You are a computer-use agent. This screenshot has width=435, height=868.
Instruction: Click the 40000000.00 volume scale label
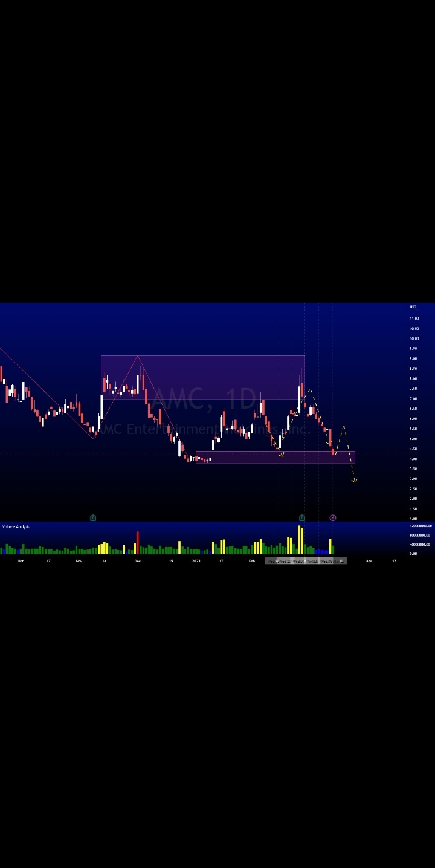[419, 545]
